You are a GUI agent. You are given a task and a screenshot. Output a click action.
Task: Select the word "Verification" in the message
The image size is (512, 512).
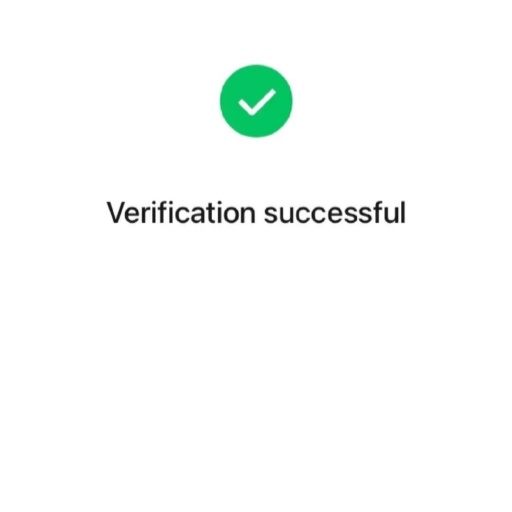181,213
